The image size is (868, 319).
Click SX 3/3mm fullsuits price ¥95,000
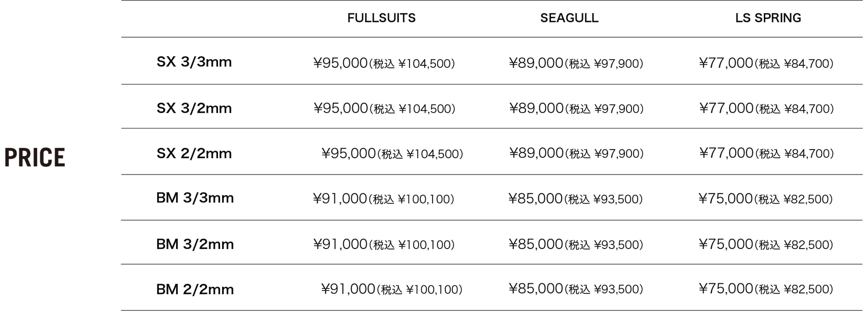click(340, 63)
